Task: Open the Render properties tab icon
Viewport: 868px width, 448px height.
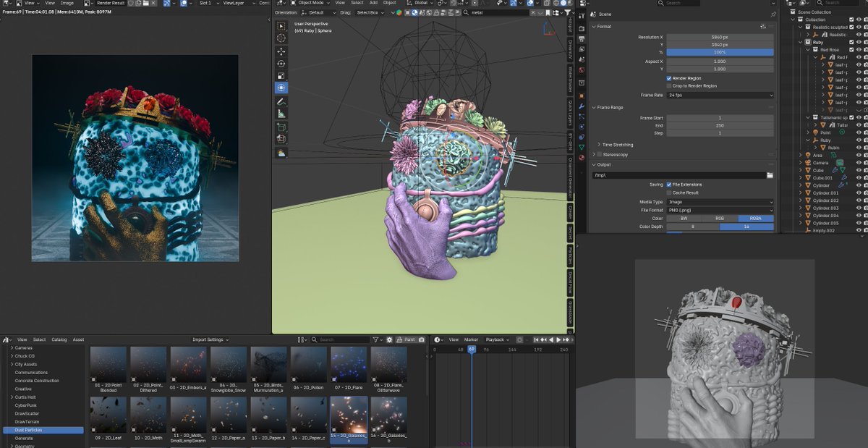Action: click(x=582, y=28)
